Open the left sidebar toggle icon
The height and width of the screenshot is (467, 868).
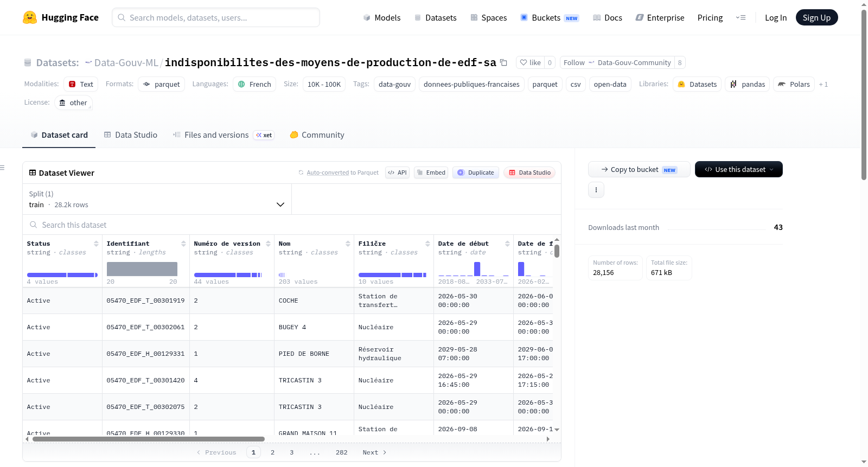coord(3,168)
